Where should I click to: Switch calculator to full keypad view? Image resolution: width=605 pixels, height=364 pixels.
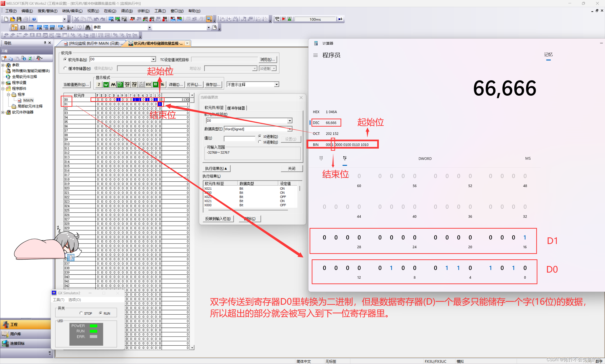point(321,158)
